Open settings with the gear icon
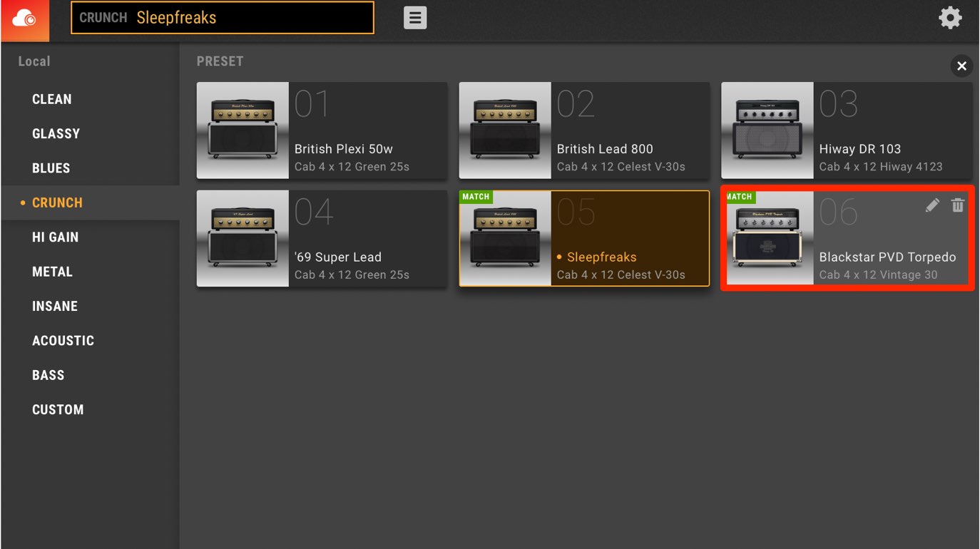Viewport: 980px width, 549px height. point(950,18)
